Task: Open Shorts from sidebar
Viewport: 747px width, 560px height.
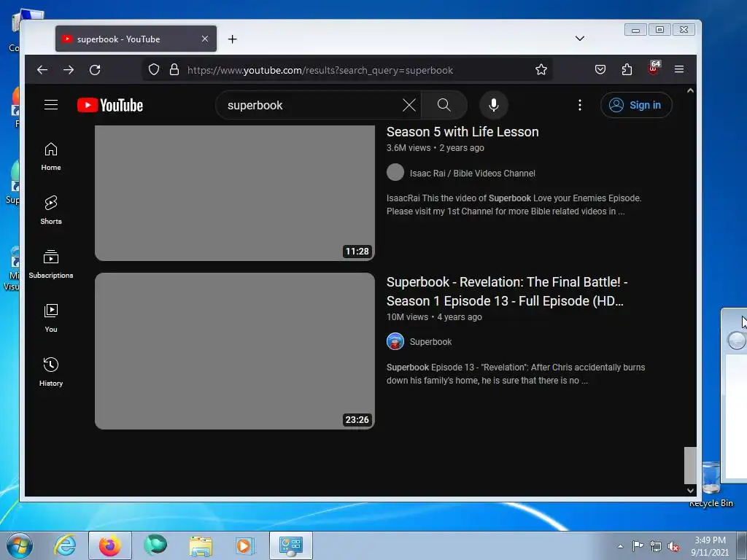Action: click(51, 210)
